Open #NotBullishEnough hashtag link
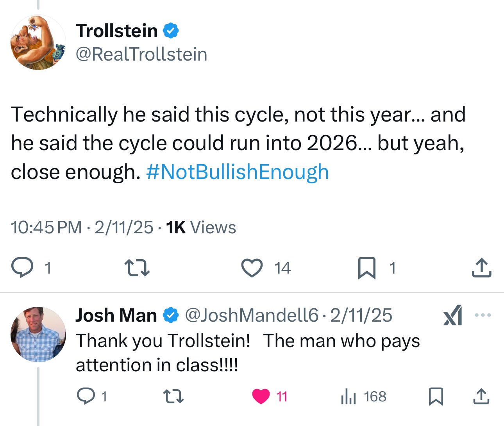 click(238, 172)
